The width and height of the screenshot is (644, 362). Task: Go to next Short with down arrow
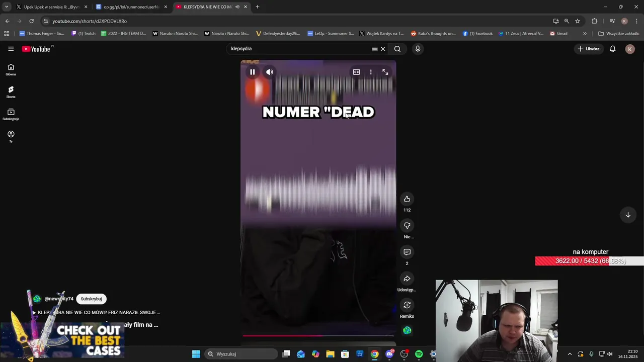click(x=628, y=215)
